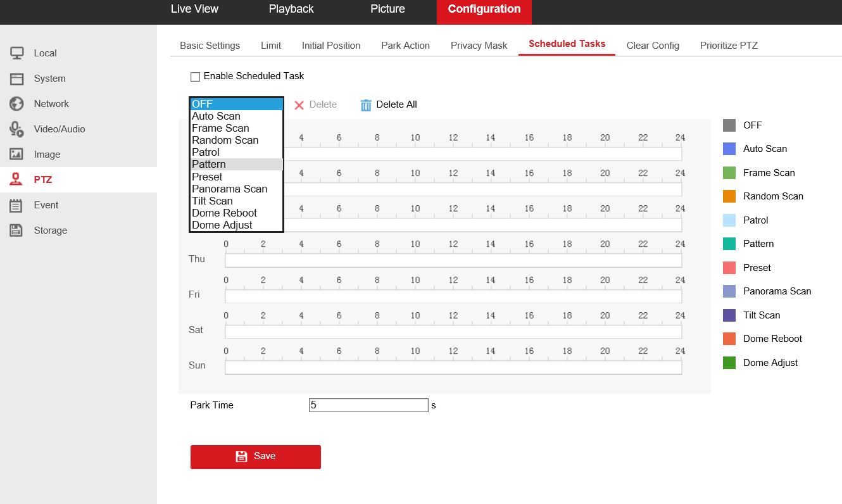Open the Picture tab
Viewport: 842px width, 504px height.
point(387,9)
